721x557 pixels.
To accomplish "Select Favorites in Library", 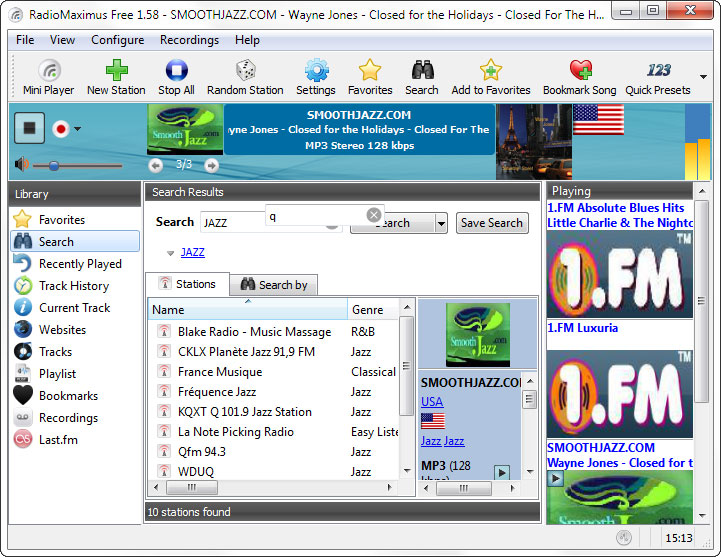I will (75, 219).
